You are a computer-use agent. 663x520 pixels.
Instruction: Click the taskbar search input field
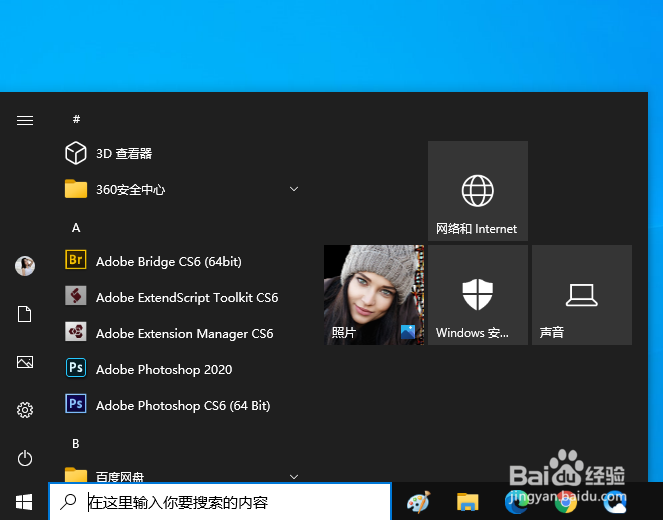click(220, 502)
